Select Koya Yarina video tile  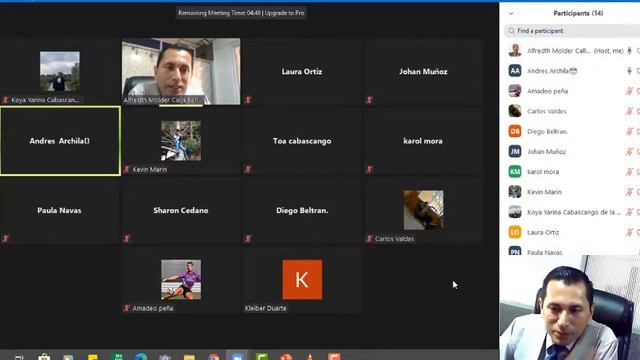tap(60, 71)
